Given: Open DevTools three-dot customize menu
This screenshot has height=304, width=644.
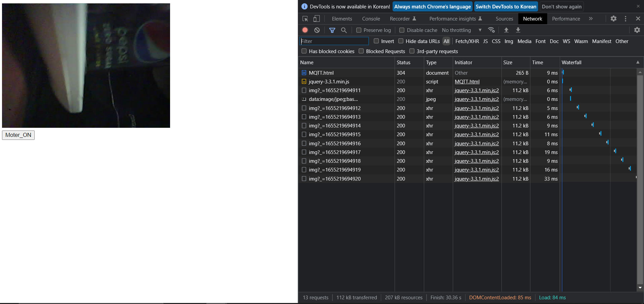Looking at the screenshot, I should point(626,19).
